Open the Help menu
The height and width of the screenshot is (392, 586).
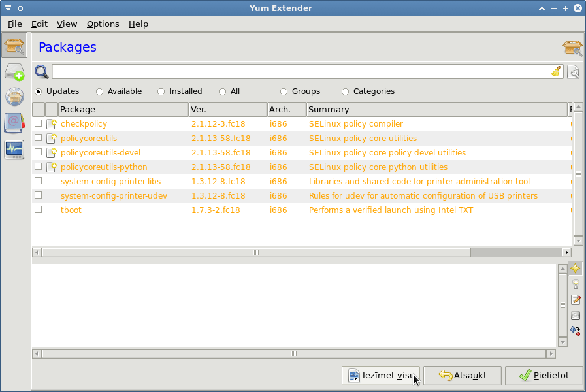pyautogui.click(x=138, y=24)
